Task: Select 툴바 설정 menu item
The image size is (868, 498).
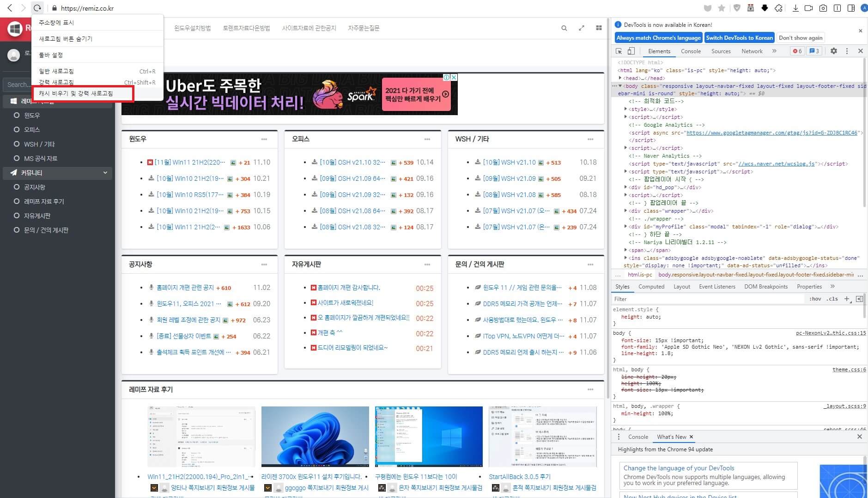Action: pos(97,55)
